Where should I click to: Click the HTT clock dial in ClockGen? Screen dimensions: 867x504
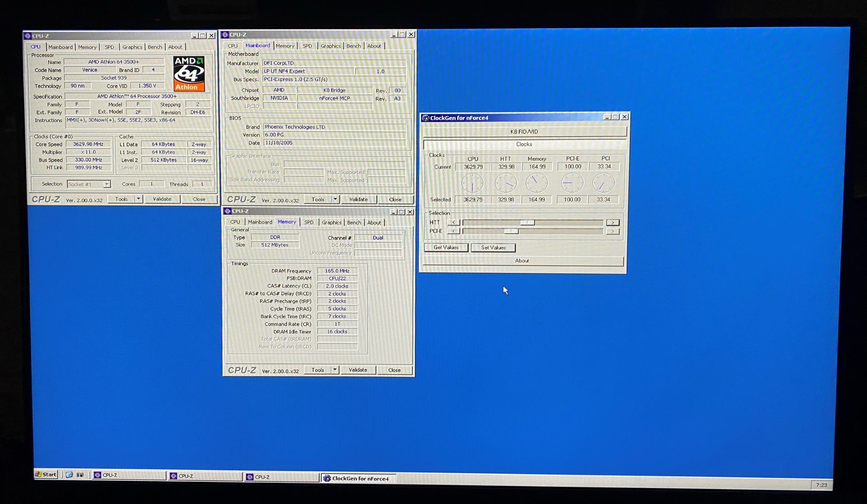[506, 183]
